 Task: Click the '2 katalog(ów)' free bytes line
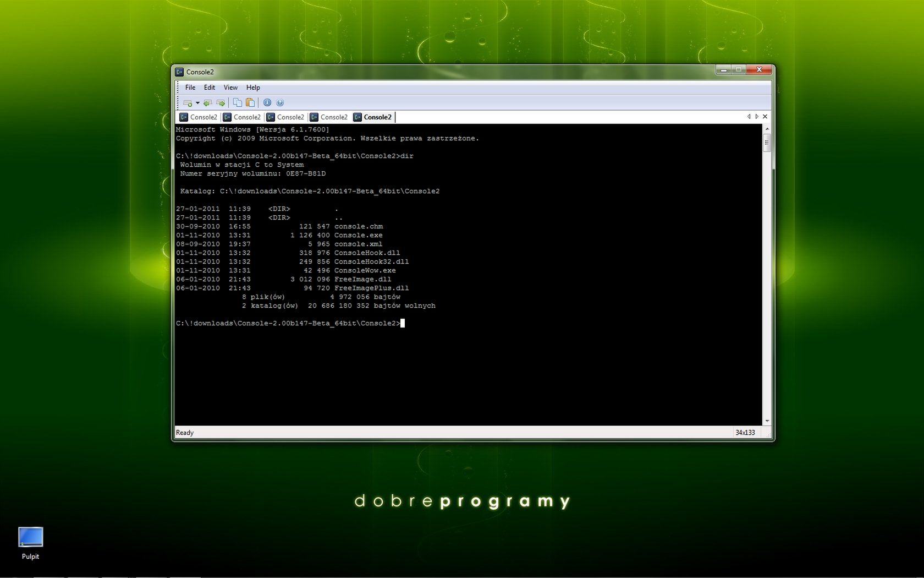pos(339,306)
